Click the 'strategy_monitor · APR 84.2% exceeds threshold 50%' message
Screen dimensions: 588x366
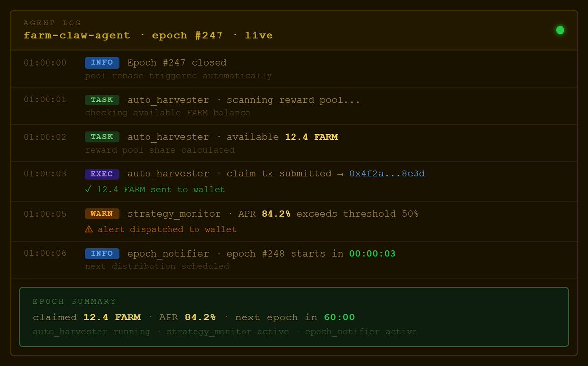(x=273, y=214)
